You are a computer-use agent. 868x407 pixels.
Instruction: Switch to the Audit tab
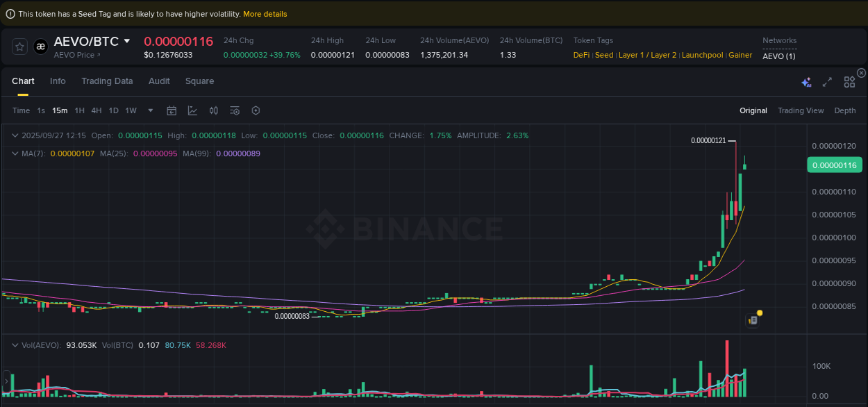coord(159,81)
